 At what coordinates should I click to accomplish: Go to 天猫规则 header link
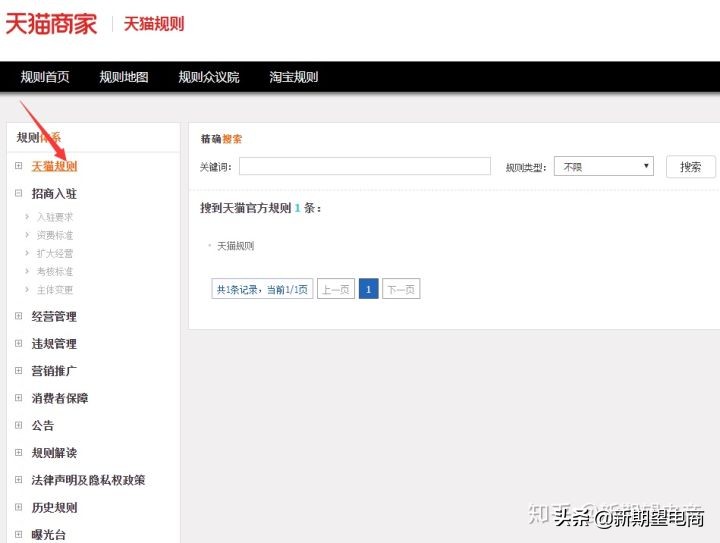(x=154, y=24)
